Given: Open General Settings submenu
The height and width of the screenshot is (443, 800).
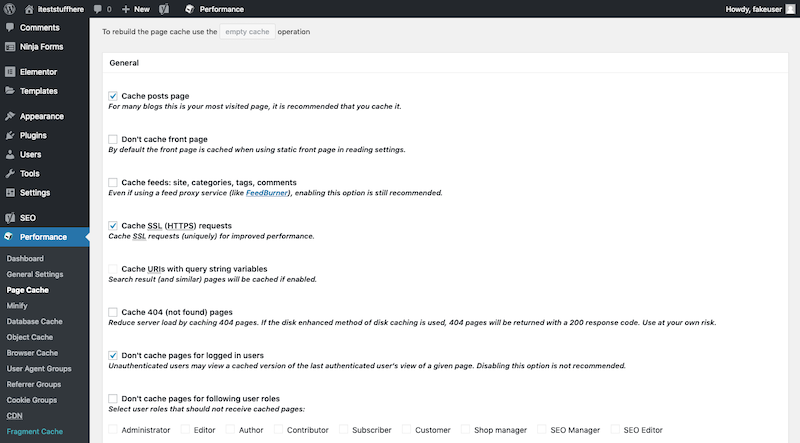Looking at the screenshot, I should pos(35,275).
